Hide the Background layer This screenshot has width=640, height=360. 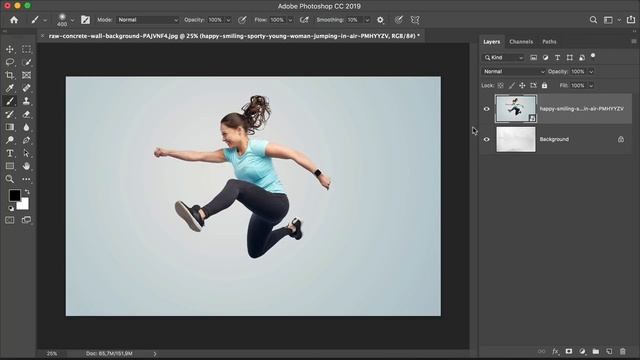[x=487, y=140]
